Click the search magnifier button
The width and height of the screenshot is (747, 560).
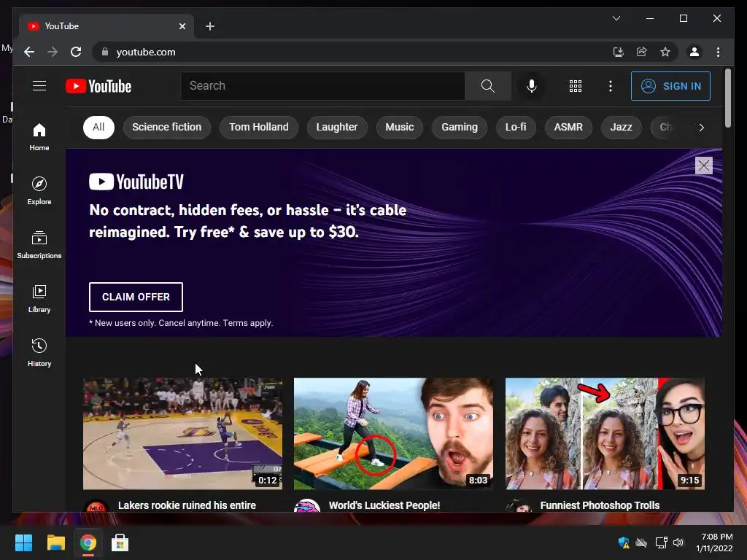click(x=488, y=86)
